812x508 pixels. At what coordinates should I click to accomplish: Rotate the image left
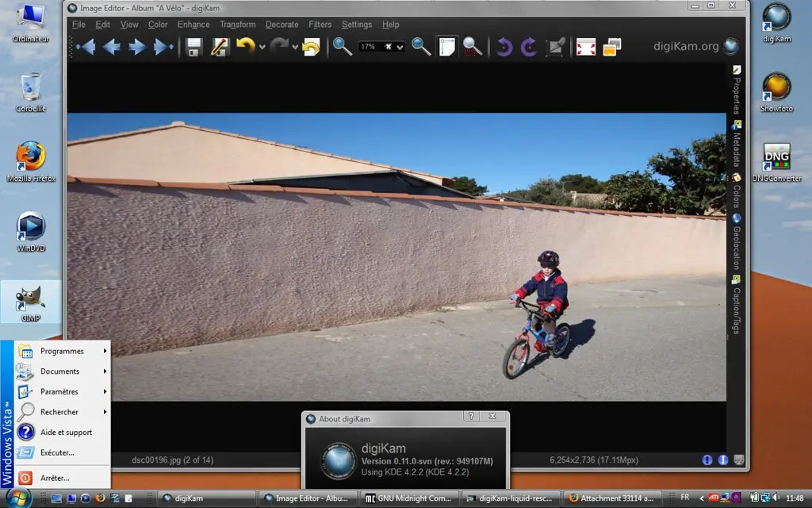[504, 48]
